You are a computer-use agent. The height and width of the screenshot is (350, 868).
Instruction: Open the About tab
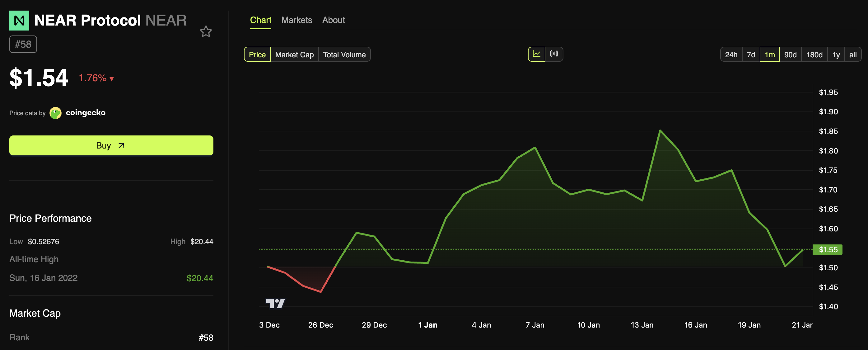[x=334, y=20]
